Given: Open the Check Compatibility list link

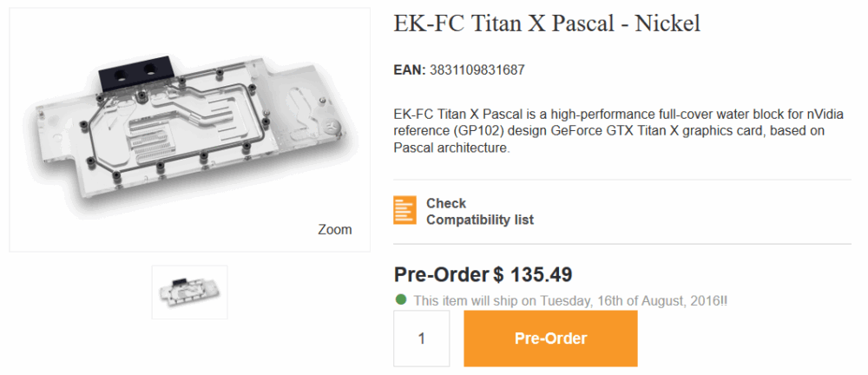Looking at the screenshot, I should pos(479,211).
